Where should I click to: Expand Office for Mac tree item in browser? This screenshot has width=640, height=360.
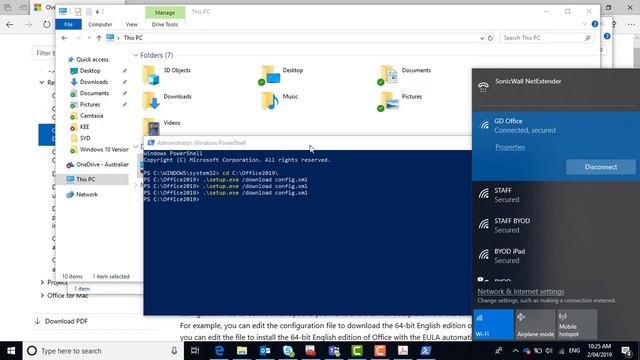[x=42, y=296]
